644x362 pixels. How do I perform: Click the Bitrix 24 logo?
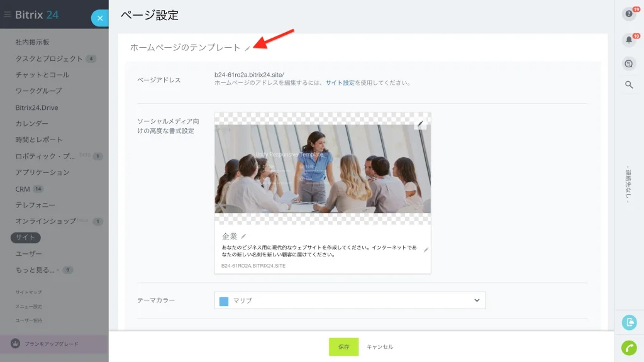[37, 15]
